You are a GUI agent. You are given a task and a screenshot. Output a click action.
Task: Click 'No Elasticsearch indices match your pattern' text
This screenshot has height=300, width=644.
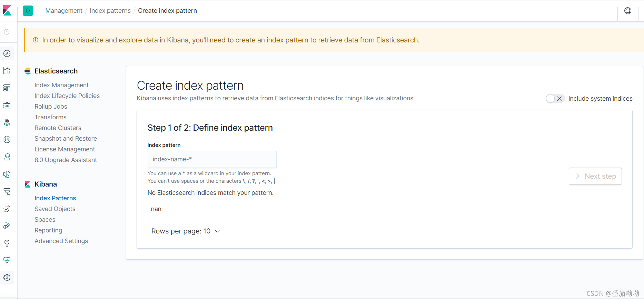tap(210, 193)
